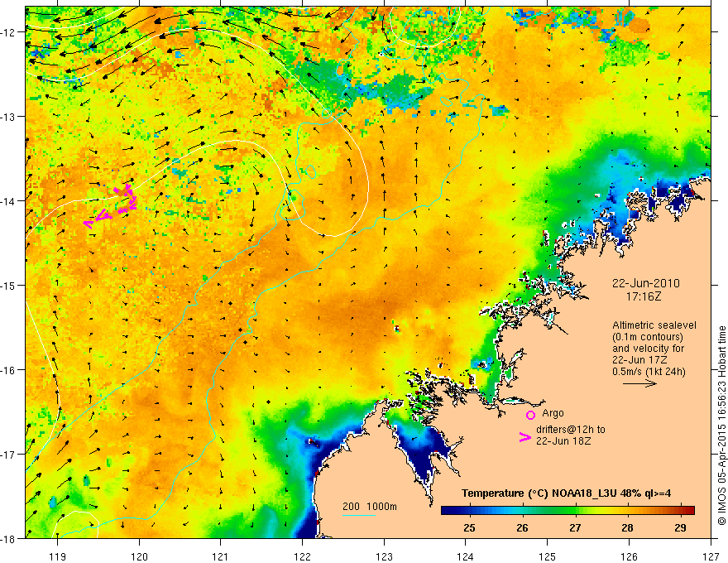Screen dimensions: 728x563
Task: Click the 126 longitude axis label
Action: coord(629,556)
